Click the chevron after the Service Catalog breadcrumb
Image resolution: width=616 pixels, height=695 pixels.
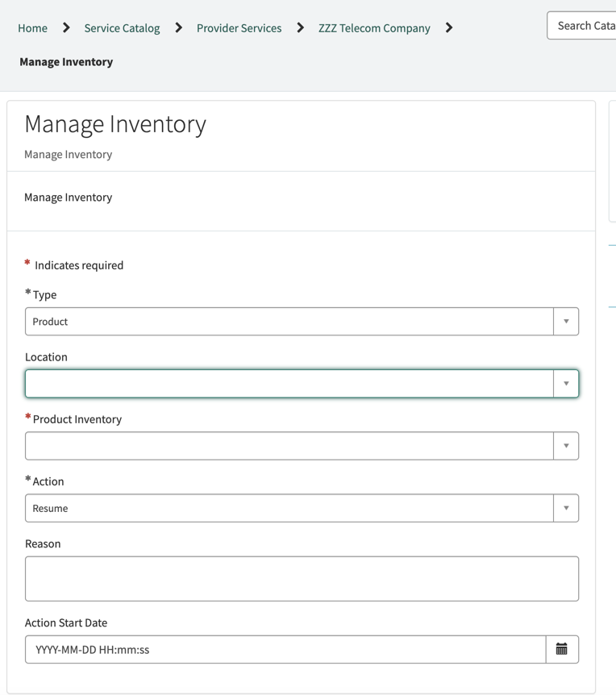(x=179, y=28)
